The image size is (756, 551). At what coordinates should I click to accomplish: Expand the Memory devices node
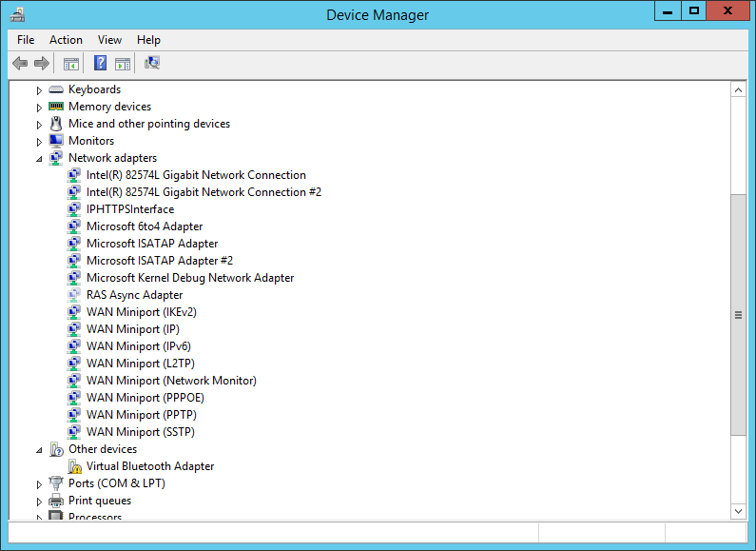tap(39, 108)
